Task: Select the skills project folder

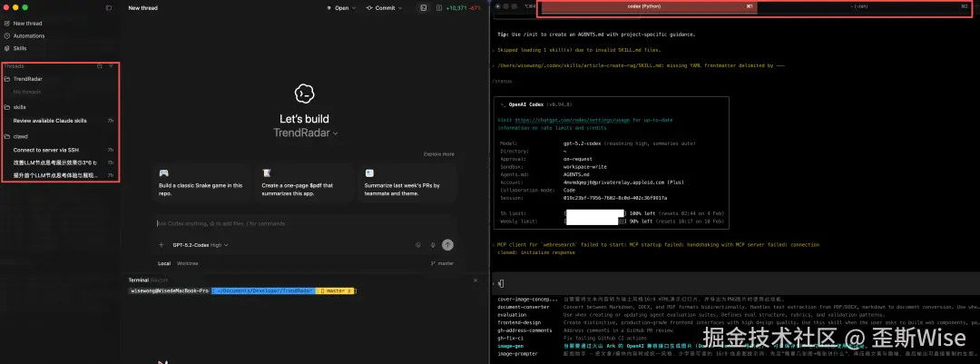Action: 19,107
